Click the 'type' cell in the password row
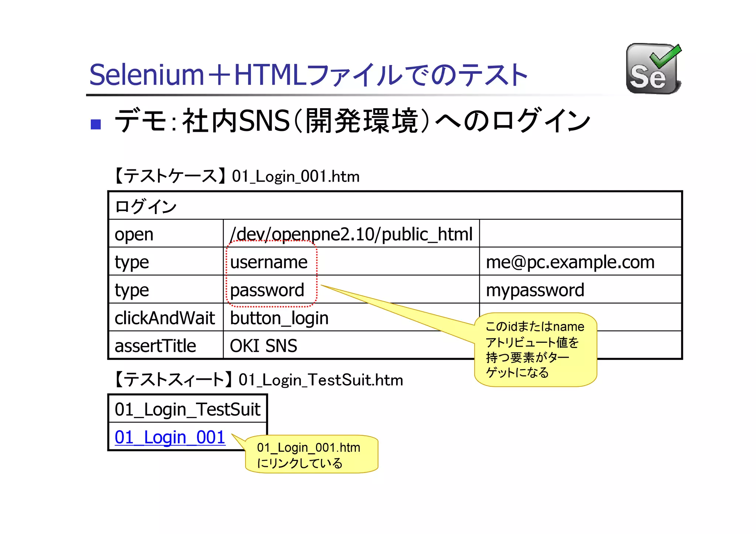Image resolution: width=756 pixels, height=534 pixels. 166,289
